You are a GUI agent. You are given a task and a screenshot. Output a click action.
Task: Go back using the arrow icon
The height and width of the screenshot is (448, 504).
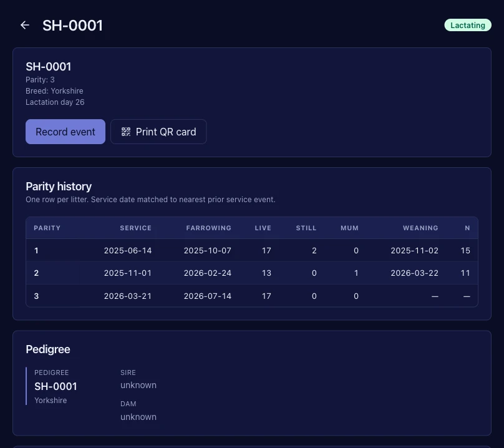coord(25,25)
